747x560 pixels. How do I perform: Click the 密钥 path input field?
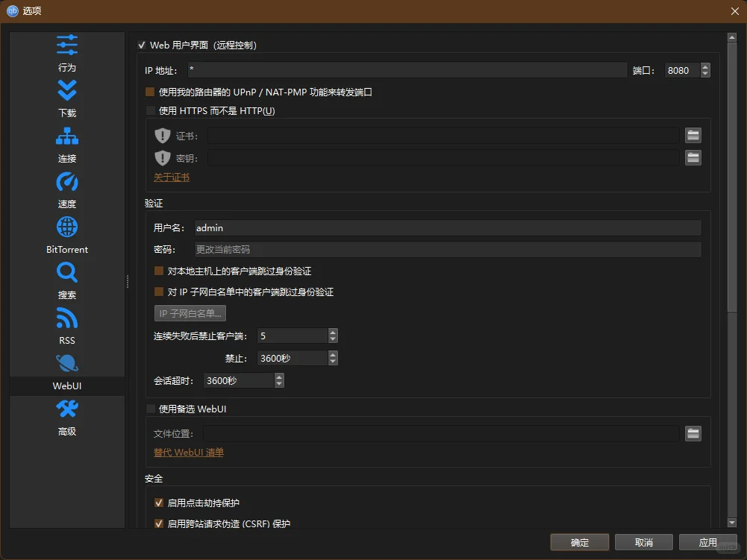coord(443,157)
